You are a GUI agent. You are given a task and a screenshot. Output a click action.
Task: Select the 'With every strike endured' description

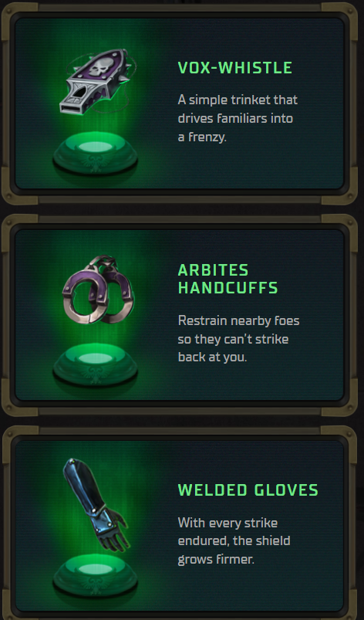(234, 541)
